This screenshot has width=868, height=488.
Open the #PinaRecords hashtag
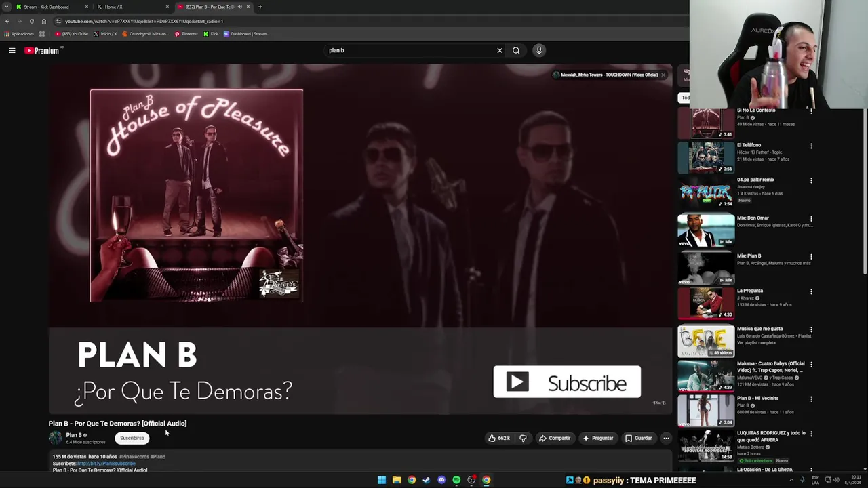[x=134, y=457]
